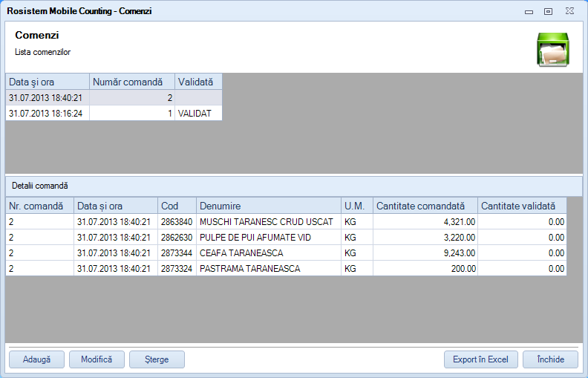Viewport: 588px width, 378px height.
Task: Click the Cantitate comandată column header
Action: [425, 206]
